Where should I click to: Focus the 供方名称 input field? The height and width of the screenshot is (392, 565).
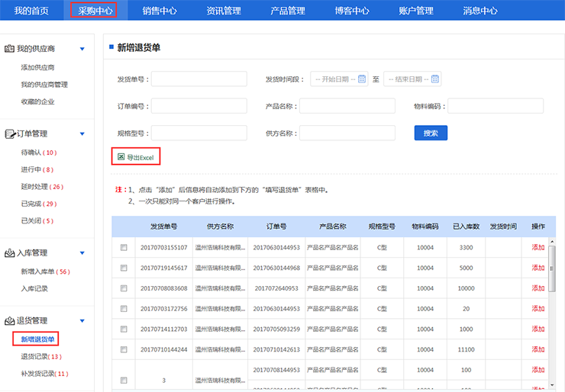pyautogui.click(x=347, y=133)
